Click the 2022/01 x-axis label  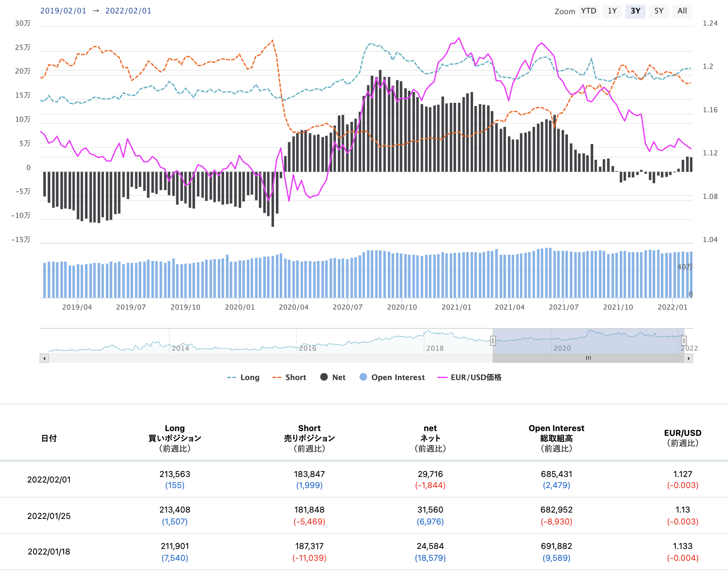673,307
